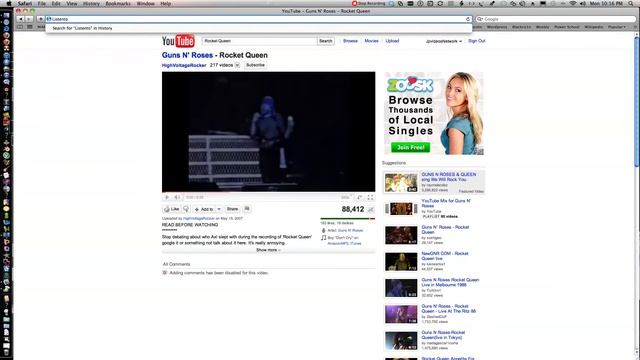Image resolution: width=640 pixels, height=360 pixels.
Task: Expand the video player size
Action: pyautogui.click(x=360, y=198)
